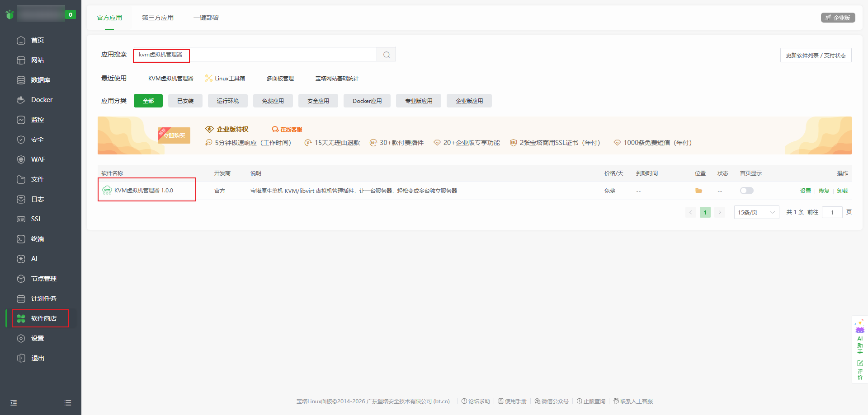868x415 pixels.
Task: Open the 日志 logs icon in sidebar
Action: (21, 199)
